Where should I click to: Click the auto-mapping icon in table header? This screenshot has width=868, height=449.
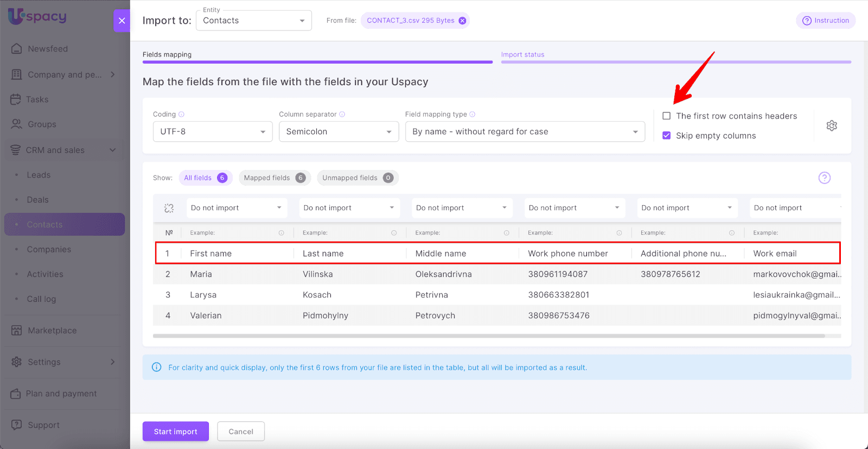tap(169, 208)
